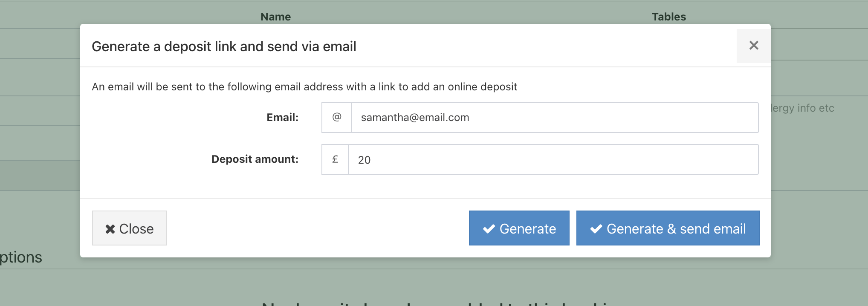Screen dimensions: 868x306
Task: Click the X icon on the Close button
Action: click(x=110, y=229)
